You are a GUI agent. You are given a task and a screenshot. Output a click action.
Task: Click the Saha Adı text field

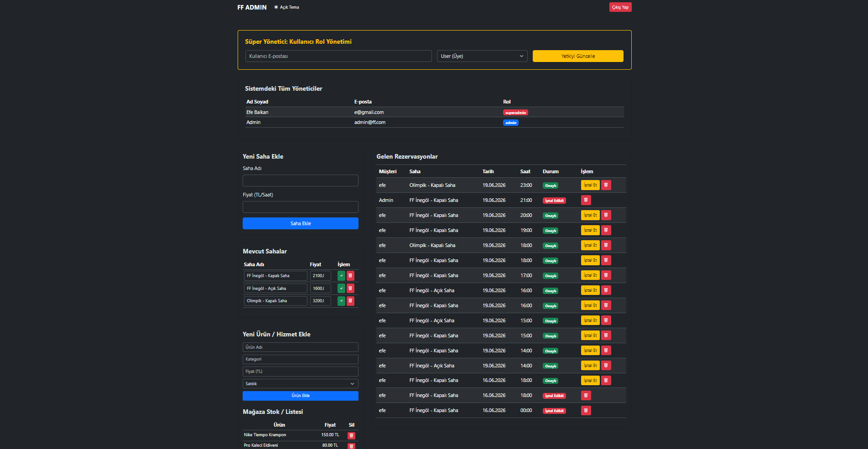pyautogui.click(x=300, y=181)
